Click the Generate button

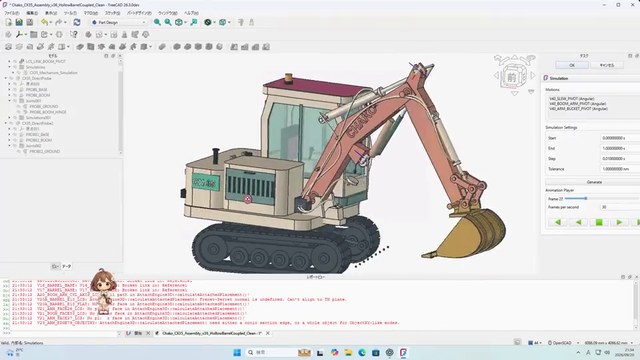click(x=594, y=182)
